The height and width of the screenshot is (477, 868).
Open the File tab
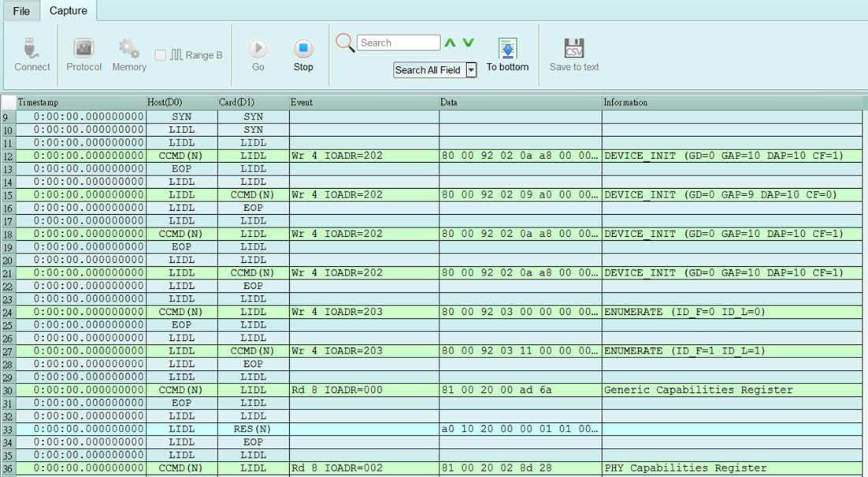click(21, 11)
